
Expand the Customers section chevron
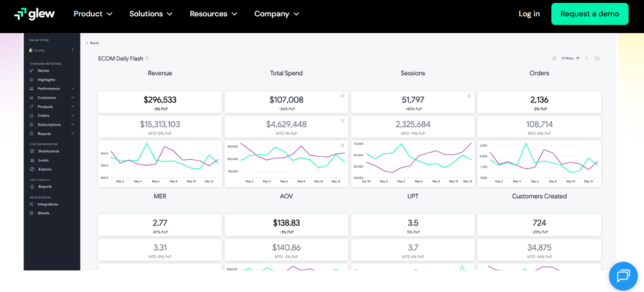point(73,98)
